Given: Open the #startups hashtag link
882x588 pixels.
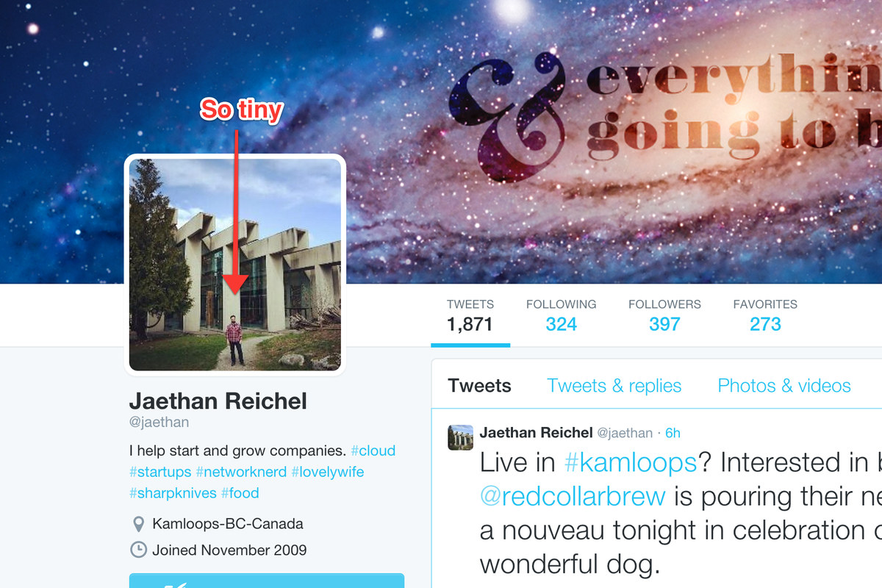Looking at the screenshot, I should (160, 472).
